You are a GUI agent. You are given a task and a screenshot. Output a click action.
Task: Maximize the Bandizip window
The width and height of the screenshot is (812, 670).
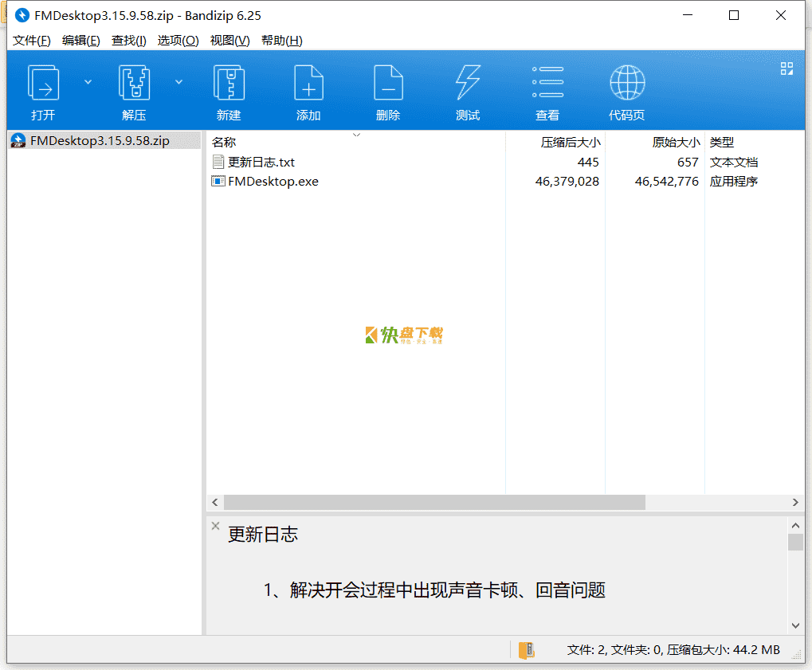point(734,15)
